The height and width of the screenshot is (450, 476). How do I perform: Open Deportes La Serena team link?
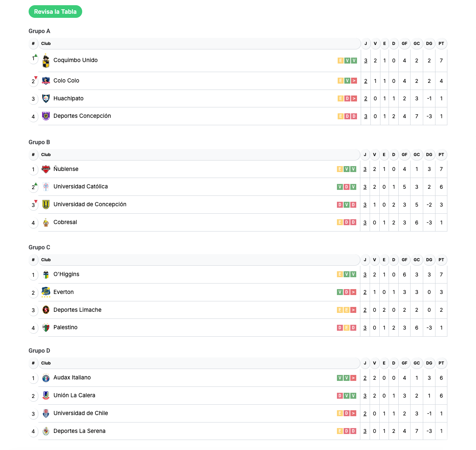coord(79,431)
